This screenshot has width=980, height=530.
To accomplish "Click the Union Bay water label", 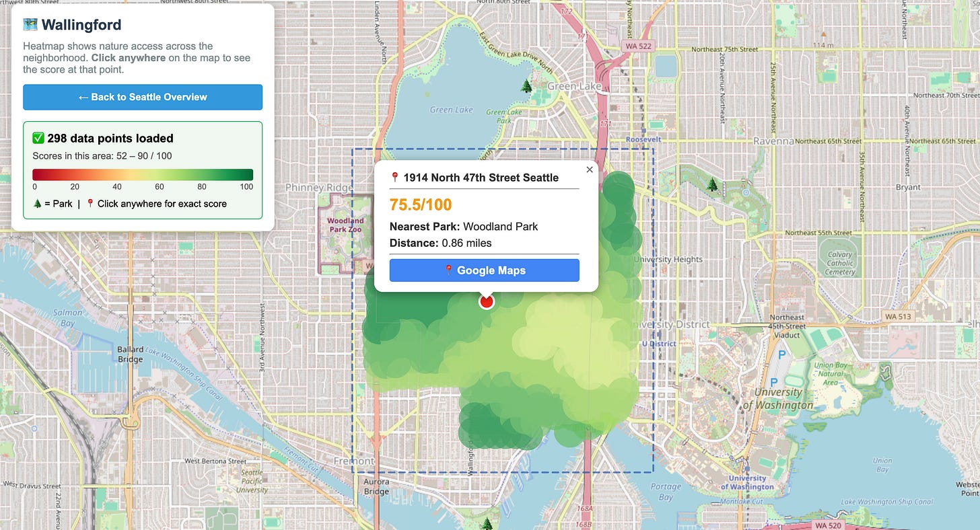I will coord(882,465).
